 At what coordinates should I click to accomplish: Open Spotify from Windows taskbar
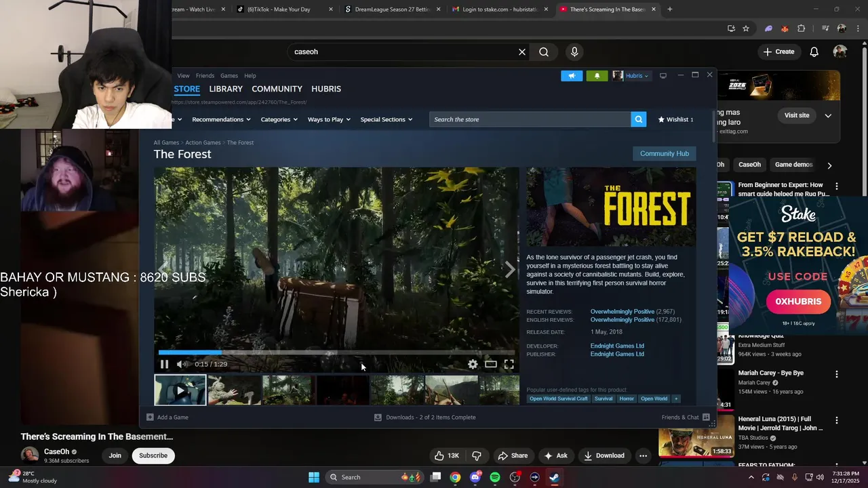click(x=495, y=477)
